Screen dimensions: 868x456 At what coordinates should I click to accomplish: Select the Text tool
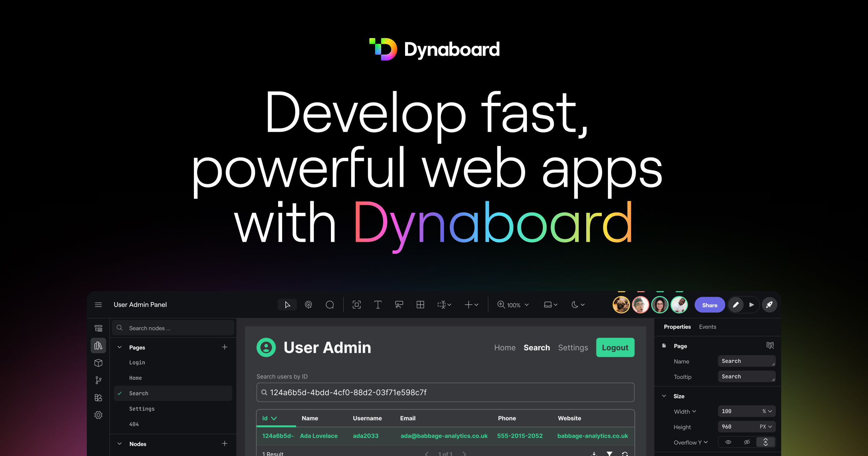(378, 304)
